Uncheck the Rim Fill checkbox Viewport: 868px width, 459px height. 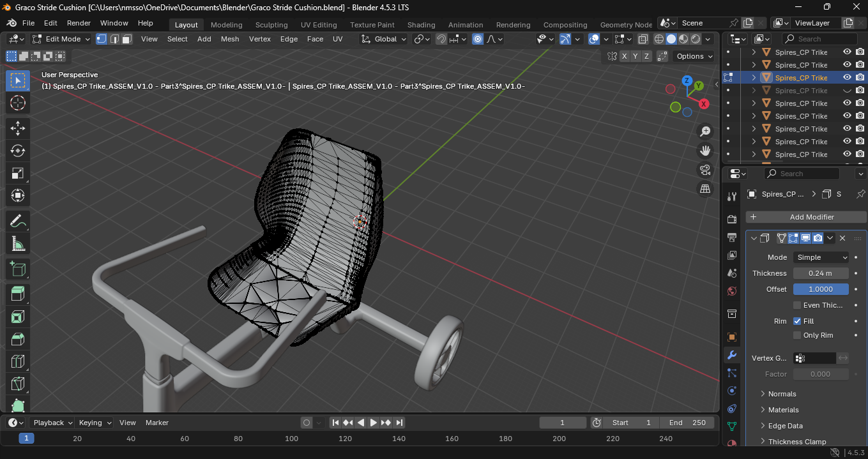[797, 321]
